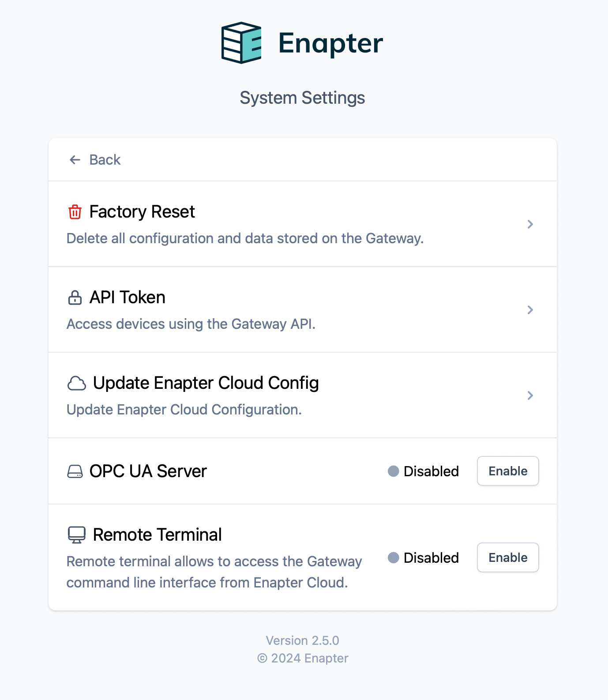Select the System Settings heading

point(303,98)
